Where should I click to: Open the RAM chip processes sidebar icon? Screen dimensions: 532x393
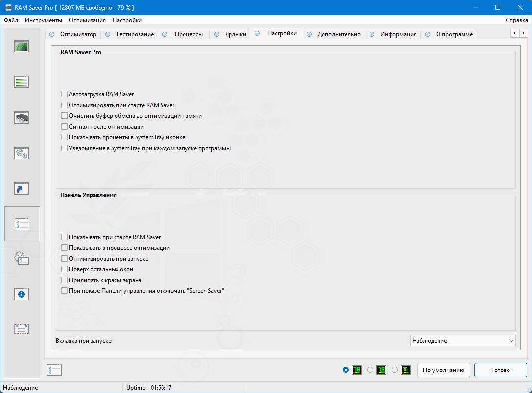(22, 118)
